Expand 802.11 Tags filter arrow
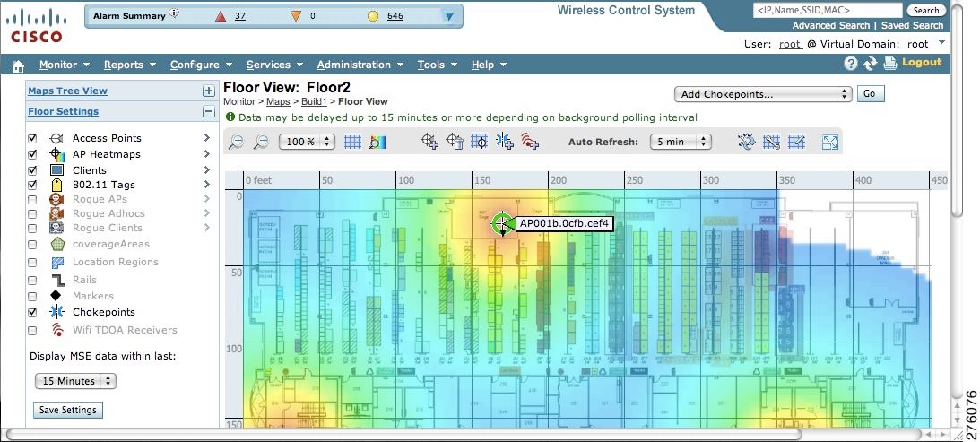Image resolution: width=980 pixels, height=442 pixels. 207,185
